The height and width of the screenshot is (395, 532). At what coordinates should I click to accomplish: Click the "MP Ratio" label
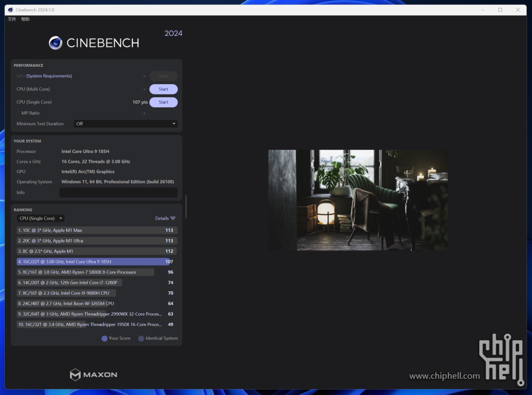pos(30,113)
